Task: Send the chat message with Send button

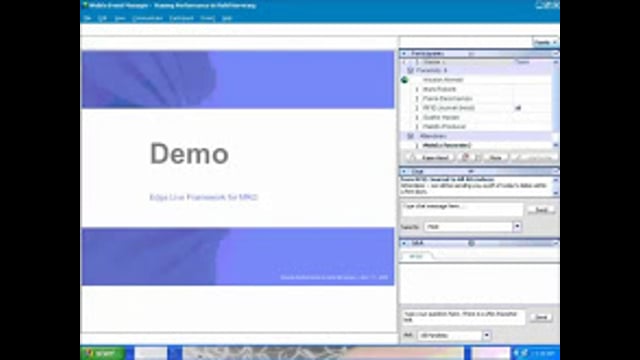Action: (541, 210)
